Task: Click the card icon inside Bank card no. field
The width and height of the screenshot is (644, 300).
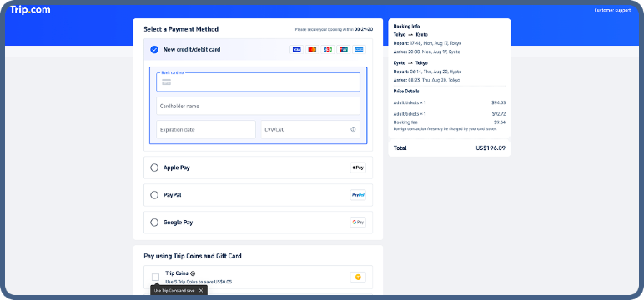Action: click(166, 82)
